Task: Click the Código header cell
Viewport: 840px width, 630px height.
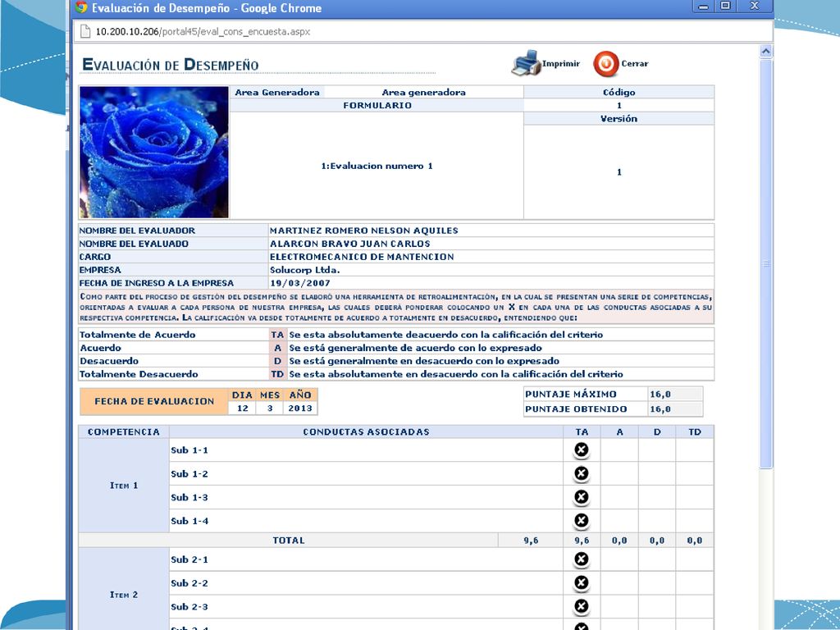Action: click(619, 92)
